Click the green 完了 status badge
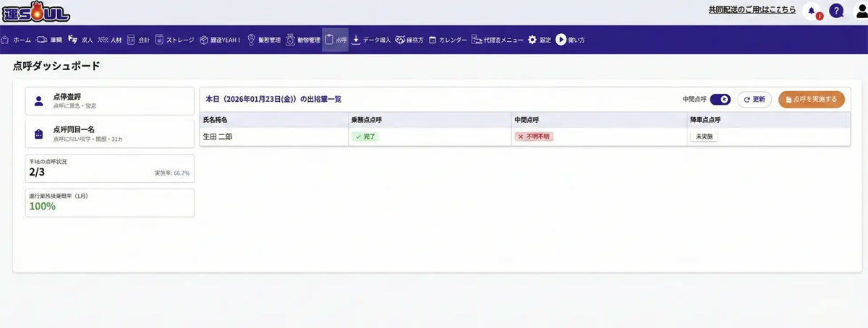Viewport: 868px width, 328px height. click(x=365, y=136)
